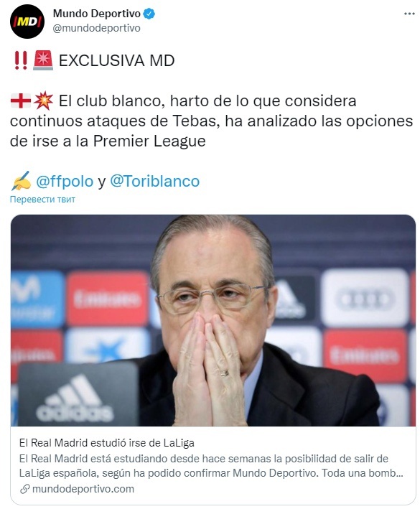The height and width of the screenshot is (509, 420).
Task: Click the red siren emoji
Action: click(x=43, y=60)
